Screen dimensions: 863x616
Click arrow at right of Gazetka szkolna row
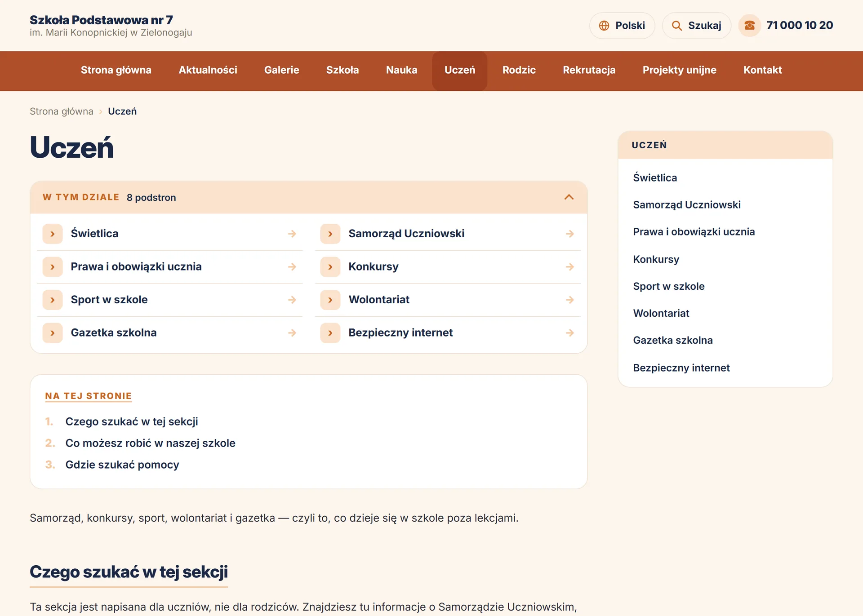point(292,333)
